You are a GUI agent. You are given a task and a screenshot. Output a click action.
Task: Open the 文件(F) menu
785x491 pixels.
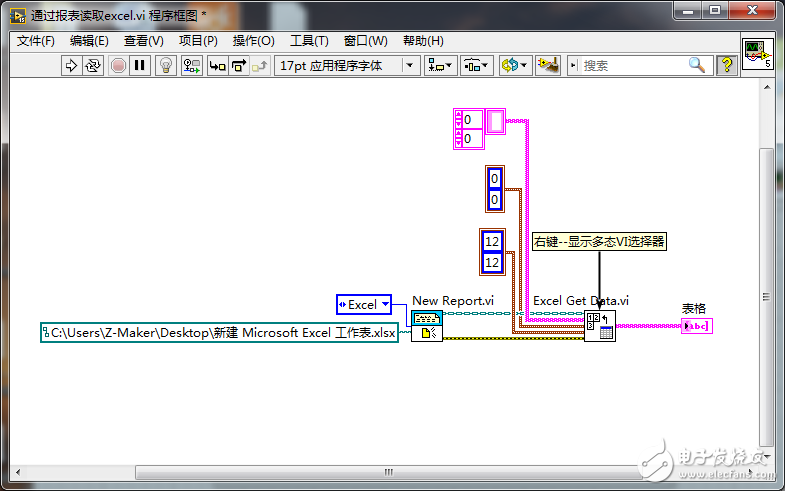coord(36,41)
